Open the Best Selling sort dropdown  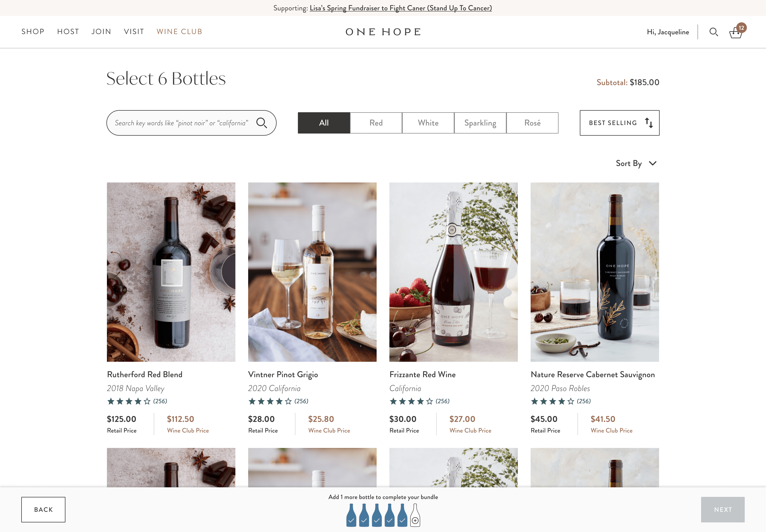[619, 123]
